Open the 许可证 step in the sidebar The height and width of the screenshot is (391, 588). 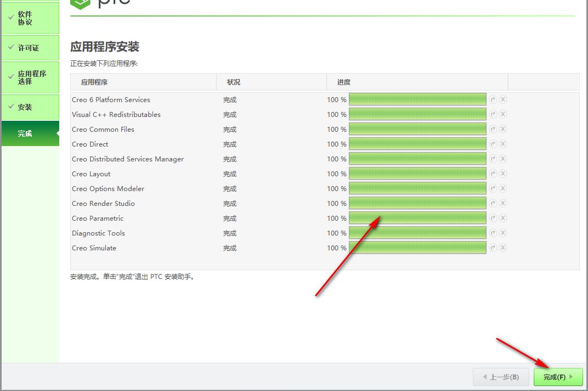click(30, 48)
